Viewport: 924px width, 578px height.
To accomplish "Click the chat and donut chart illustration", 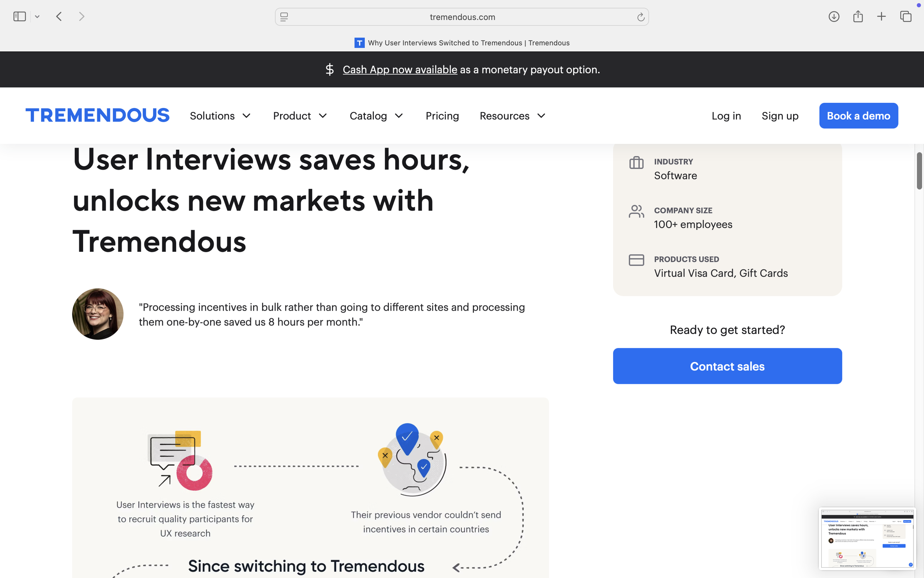I will (180, 460).
